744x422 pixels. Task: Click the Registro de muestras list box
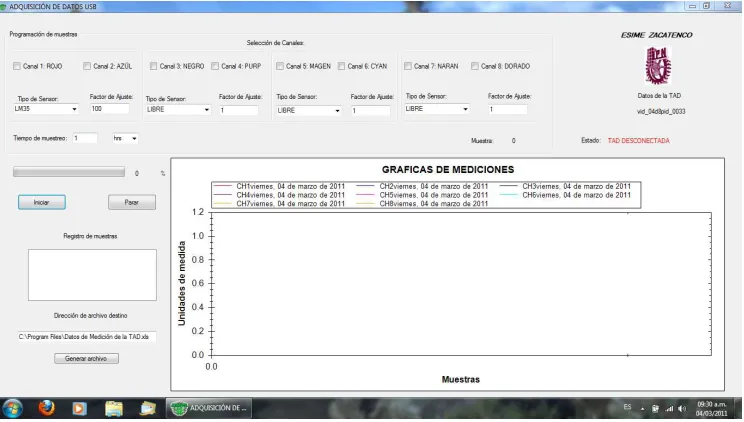click(x=92, y=275)
